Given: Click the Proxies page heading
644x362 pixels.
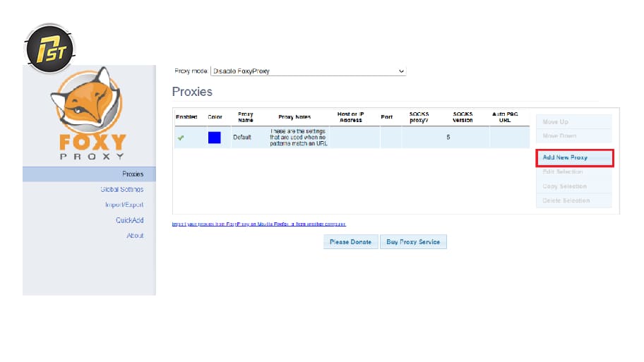Looking at the screenshot, I should [x=192, y=92].
